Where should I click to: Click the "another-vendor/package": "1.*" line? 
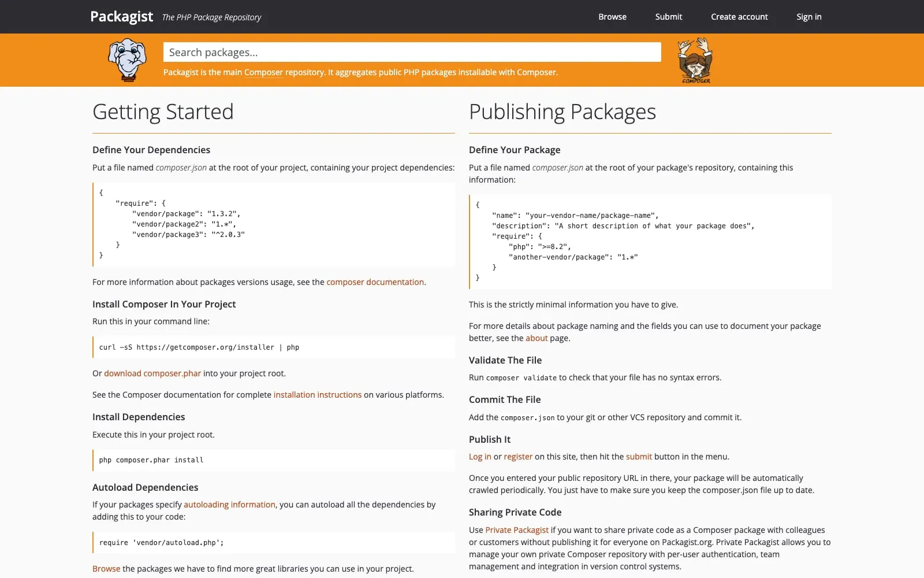(573, 257)
